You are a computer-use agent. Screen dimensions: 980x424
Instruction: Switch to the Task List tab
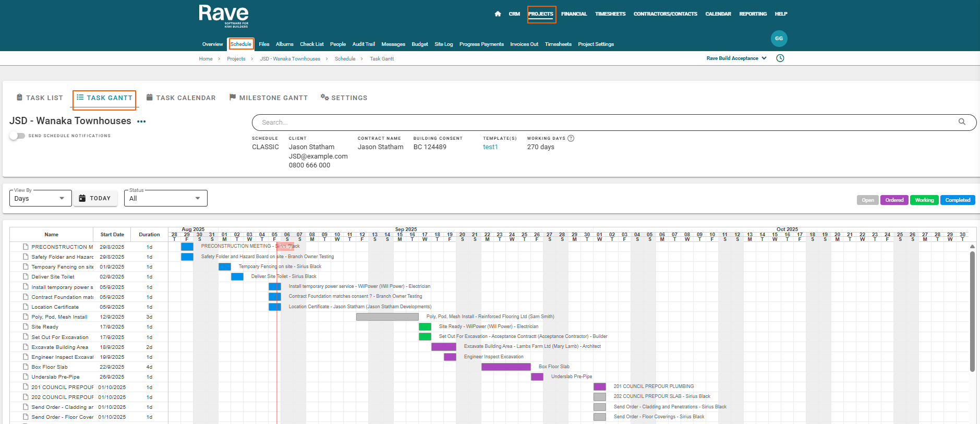tap(40, 98)
